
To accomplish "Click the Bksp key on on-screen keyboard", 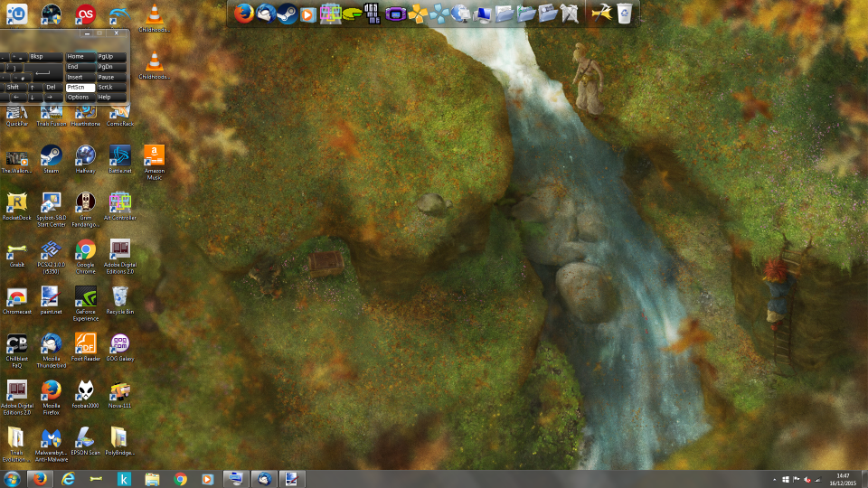I will (x=46, y=56).
